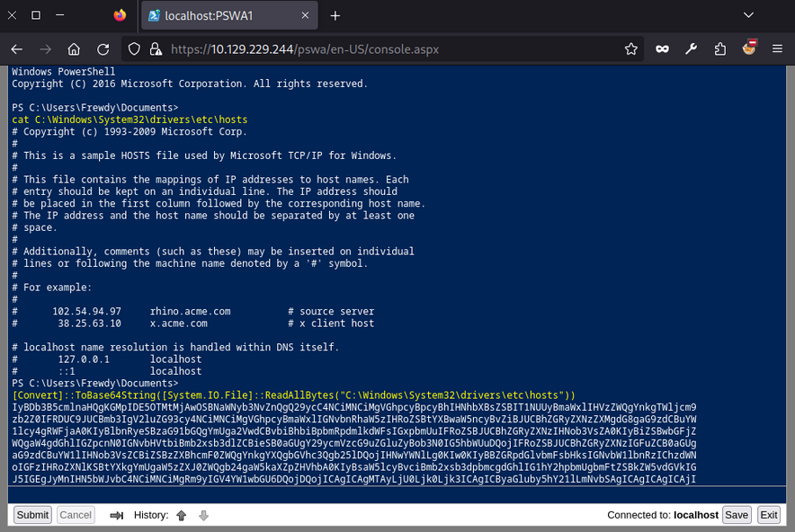Click the '# source server' comment
This screenshot has width=795, height=532.
click(x=331, y=311)
